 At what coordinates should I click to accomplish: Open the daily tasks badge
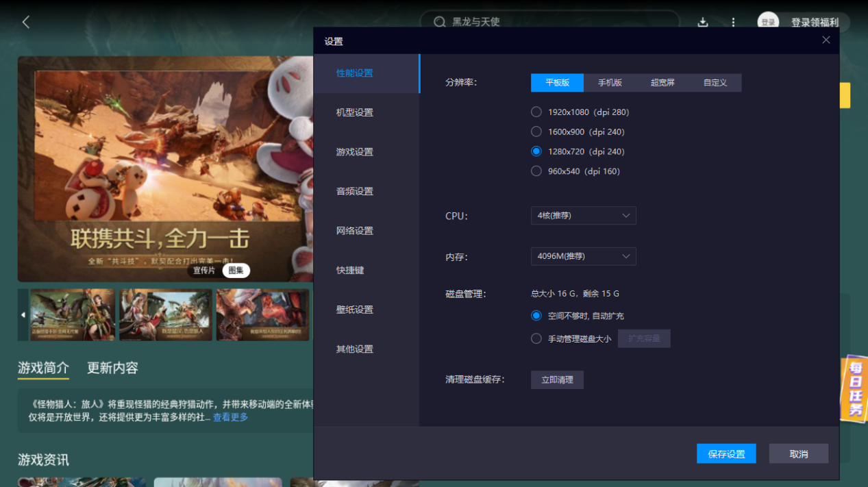[x=854, y=388]
